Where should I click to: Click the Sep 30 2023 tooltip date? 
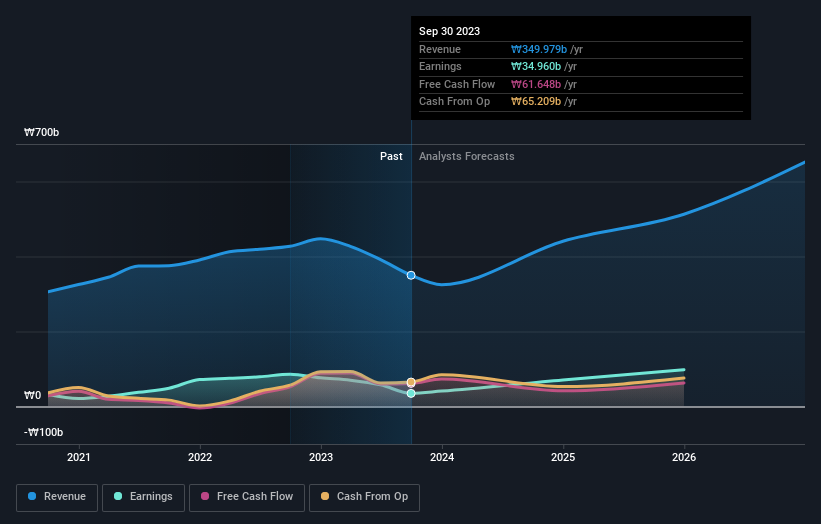449,31
